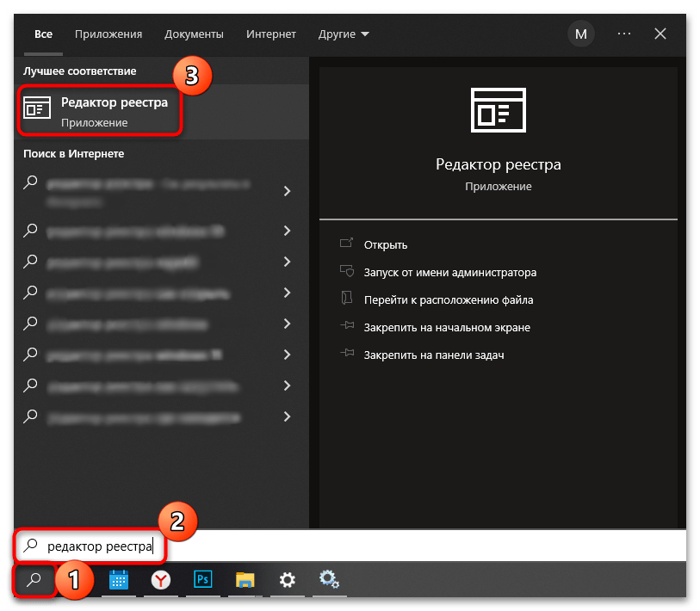Click the large Registry Editor icon in preview
Image resolution: width=700 pixels, height=611 pixels.
(x=498, y=110)
